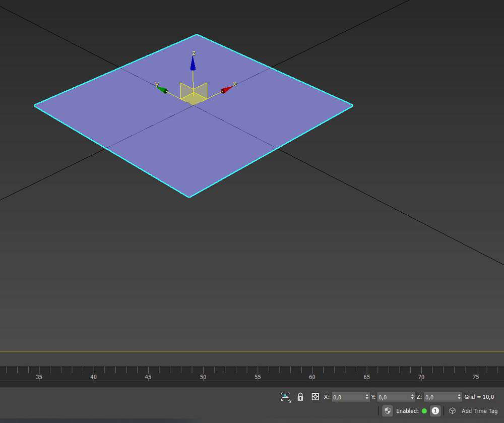The width and height of the screenshot is (504, 423).
Task: Click the security shield icon beside Enabled
Action: [387, 411]
